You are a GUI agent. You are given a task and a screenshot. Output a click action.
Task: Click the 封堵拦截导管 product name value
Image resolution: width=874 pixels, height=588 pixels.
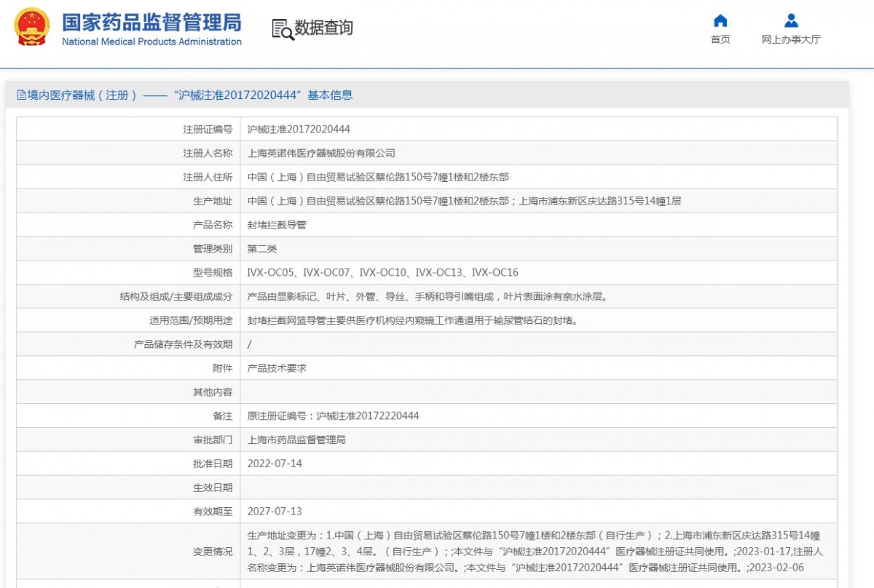[277, 226]
